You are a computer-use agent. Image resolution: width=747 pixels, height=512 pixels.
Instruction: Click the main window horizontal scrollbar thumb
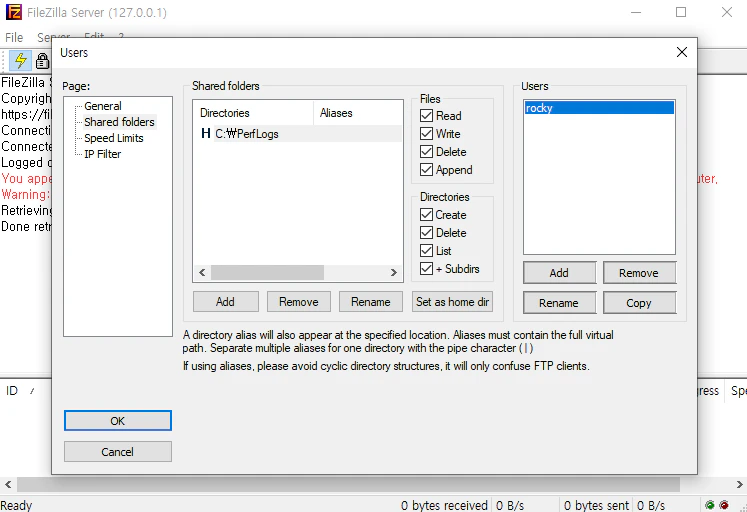point(349,484)
